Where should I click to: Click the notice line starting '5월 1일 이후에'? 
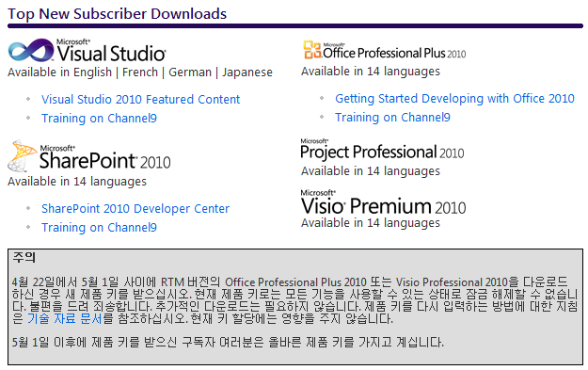pos(228,343)
